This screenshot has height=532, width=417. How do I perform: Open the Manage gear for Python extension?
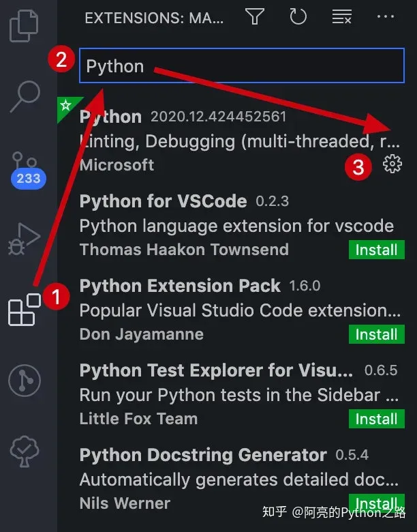coord(392,164)
